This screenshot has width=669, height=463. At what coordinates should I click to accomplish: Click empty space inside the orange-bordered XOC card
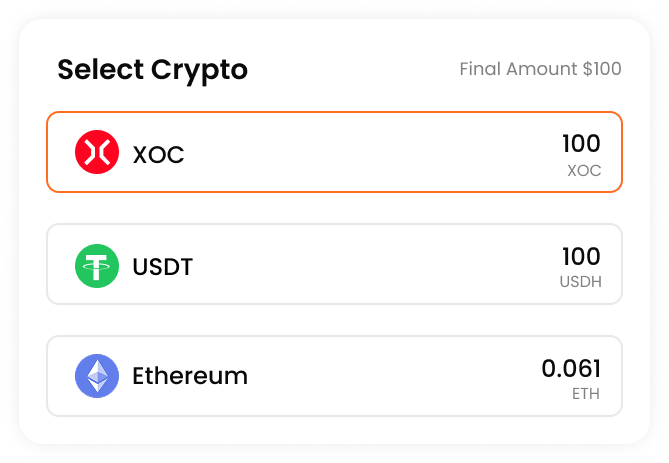click(x=363, y=152)
